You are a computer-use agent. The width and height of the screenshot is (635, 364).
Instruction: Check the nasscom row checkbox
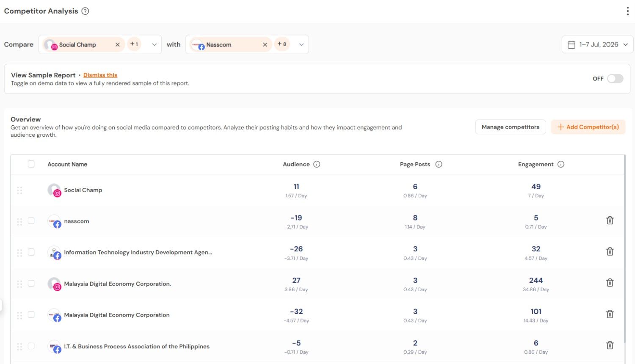[x=31, y=221]
